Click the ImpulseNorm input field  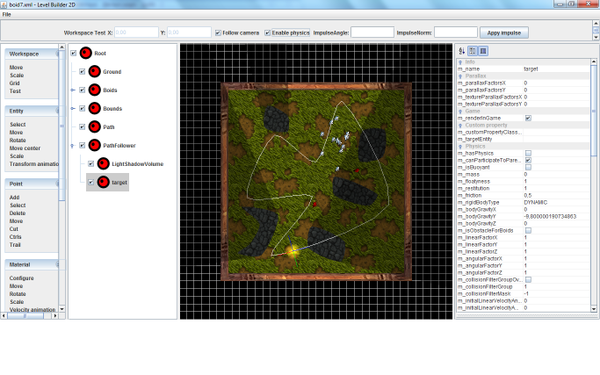pos(456,33)
